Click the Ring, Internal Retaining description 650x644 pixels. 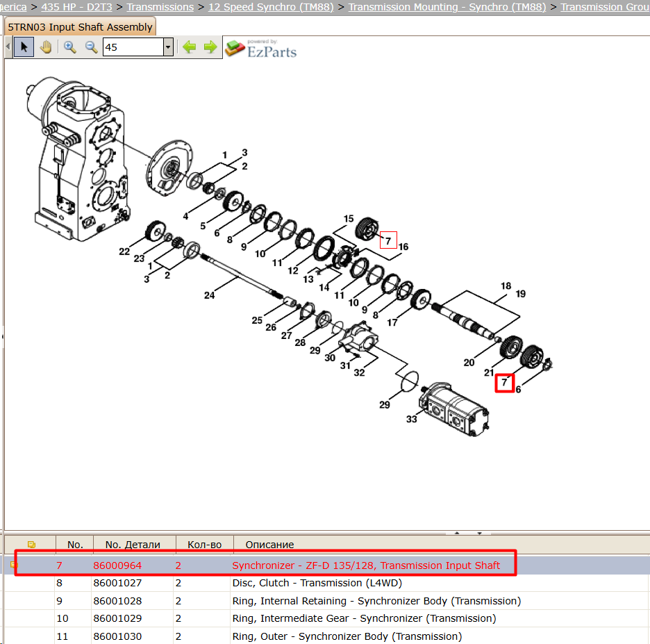(x=376, y=601)
